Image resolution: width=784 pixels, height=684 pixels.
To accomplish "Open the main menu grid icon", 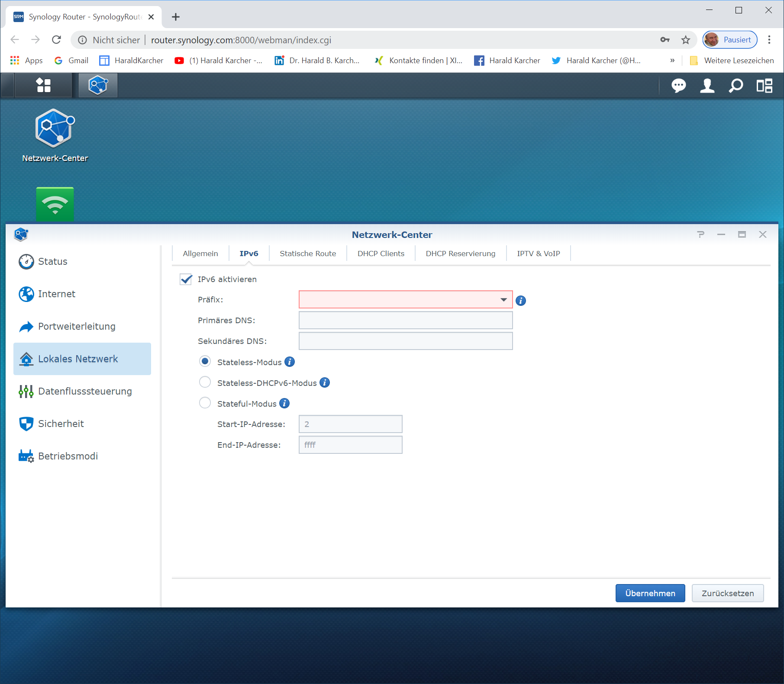I will pos(43,85).
